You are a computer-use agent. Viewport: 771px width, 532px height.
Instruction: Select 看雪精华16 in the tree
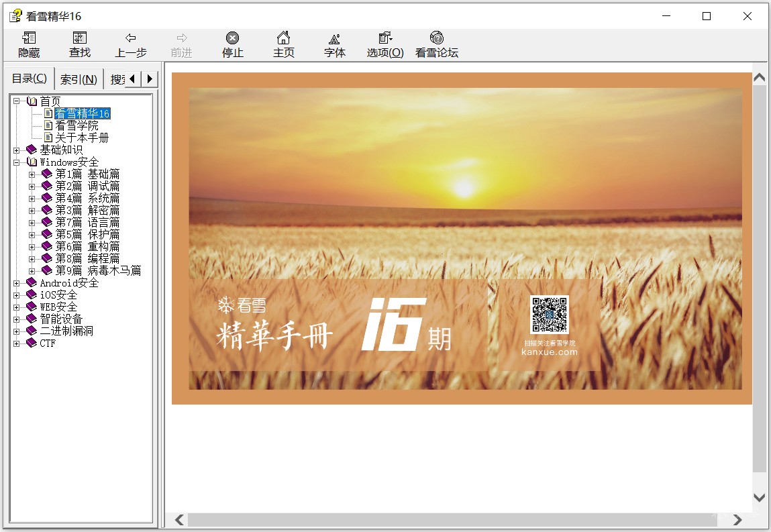coord(82,113)
